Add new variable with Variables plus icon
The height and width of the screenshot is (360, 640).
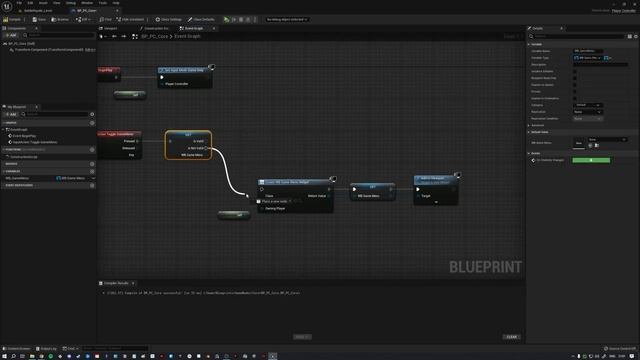[92, 171]
